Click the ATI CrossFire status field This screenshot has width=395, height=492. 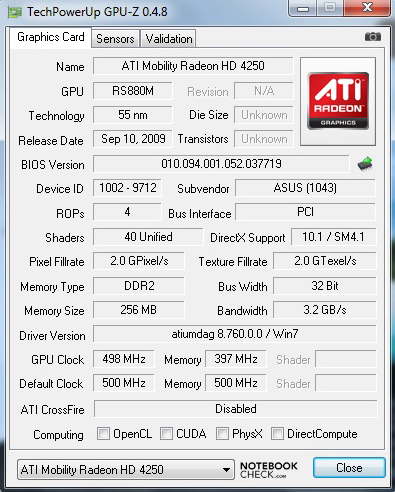[236, 409]
